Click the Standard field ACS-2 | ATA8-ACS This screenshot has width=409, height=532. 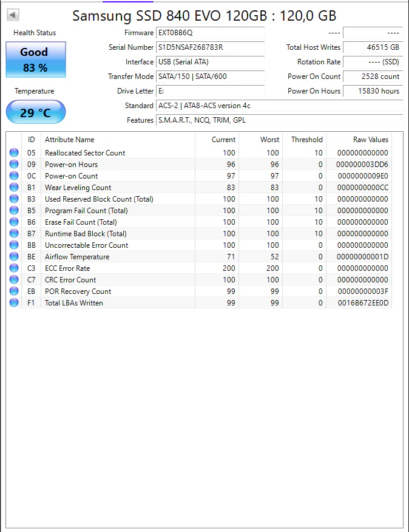click(x=280, y=106)
